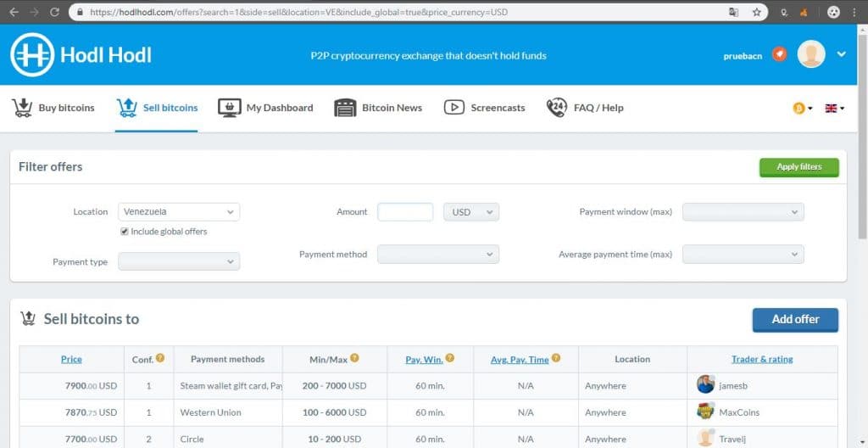Click the help icon next to Avg. Pay. Time
This screenshot has width=868, height=448.
click(556, 358)
